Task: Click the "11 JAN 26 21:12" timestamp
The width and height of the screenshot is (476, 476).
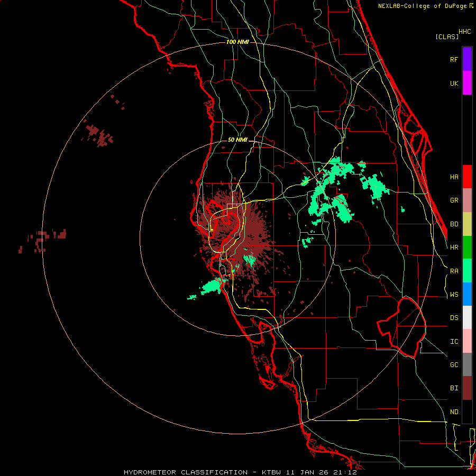Action: click(x=321, y=472)
